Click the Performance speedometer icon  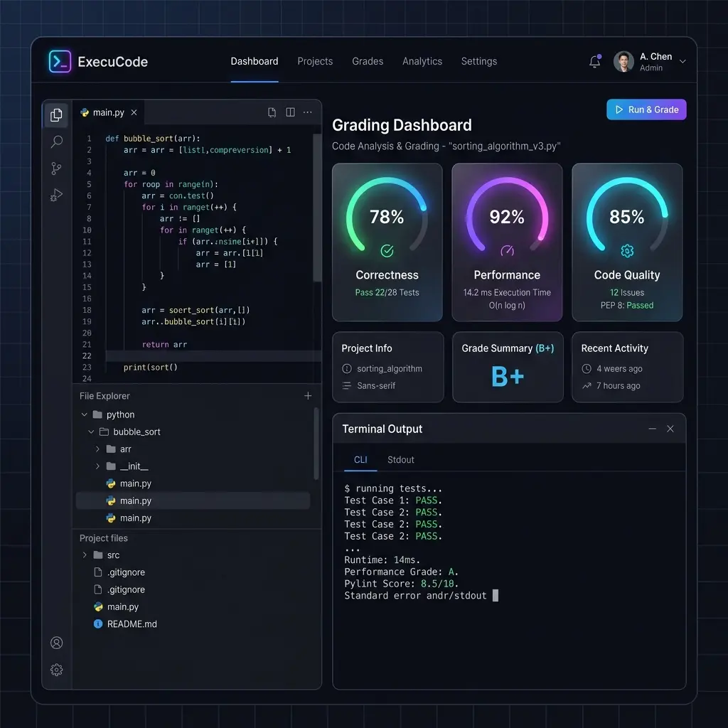tap(507, 251)
